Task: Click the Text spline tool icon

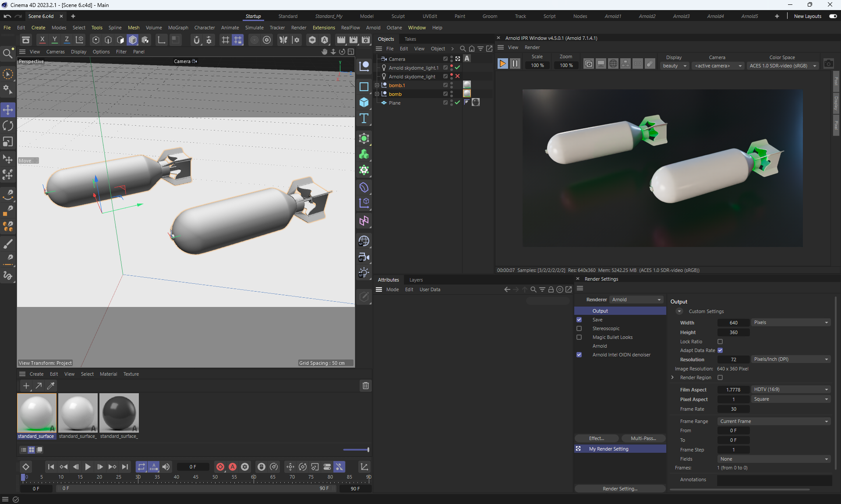Action: point(364,119)
